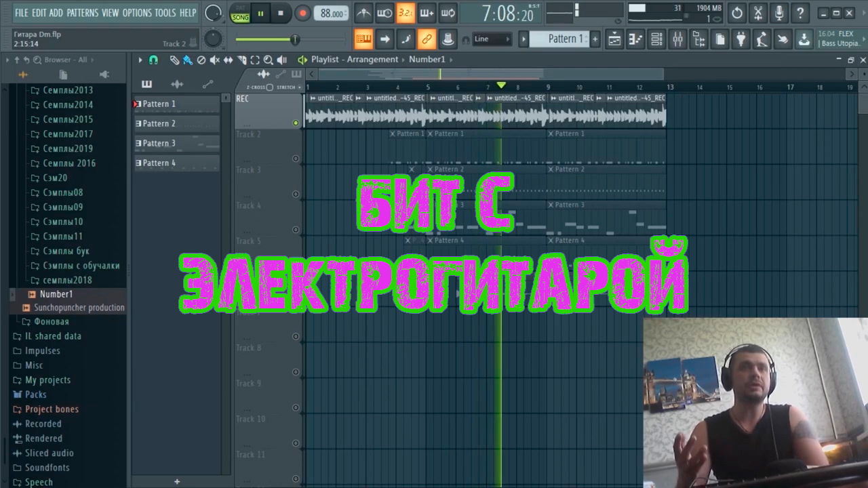Switch PAT/SONG playback mode

pos(239,13)
